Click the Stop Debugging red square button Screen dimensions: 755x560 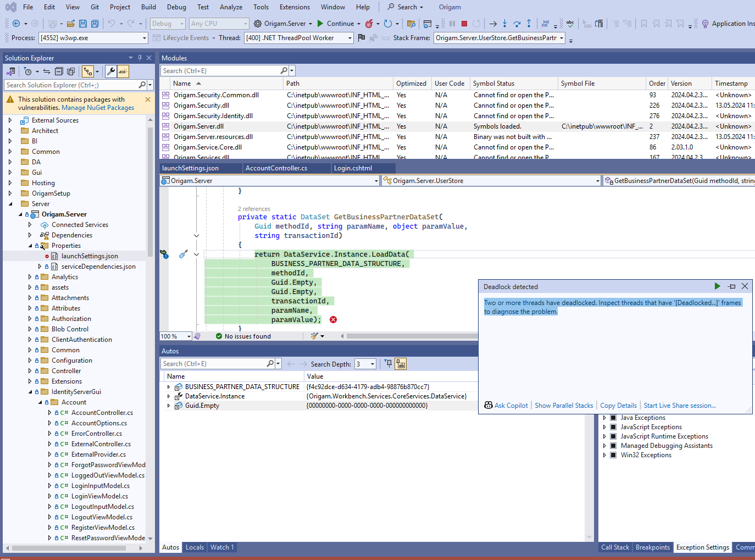[x=464, y=24]
